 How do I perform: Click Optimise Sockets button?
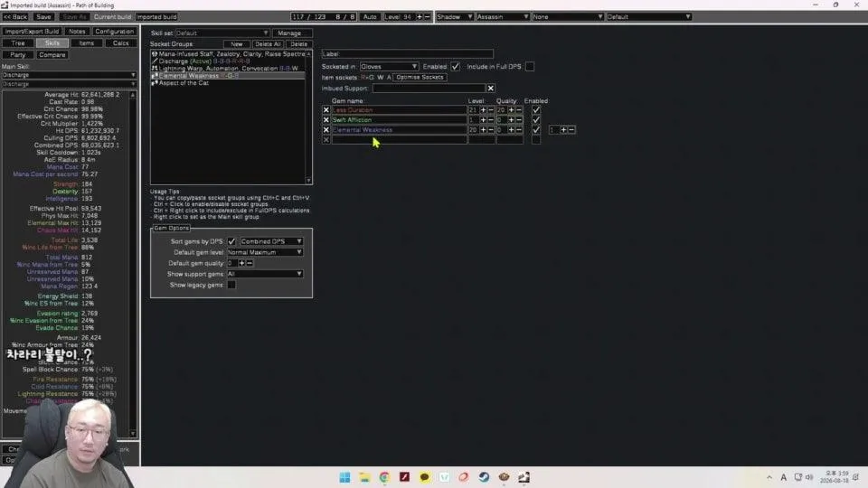click(420, 78)
